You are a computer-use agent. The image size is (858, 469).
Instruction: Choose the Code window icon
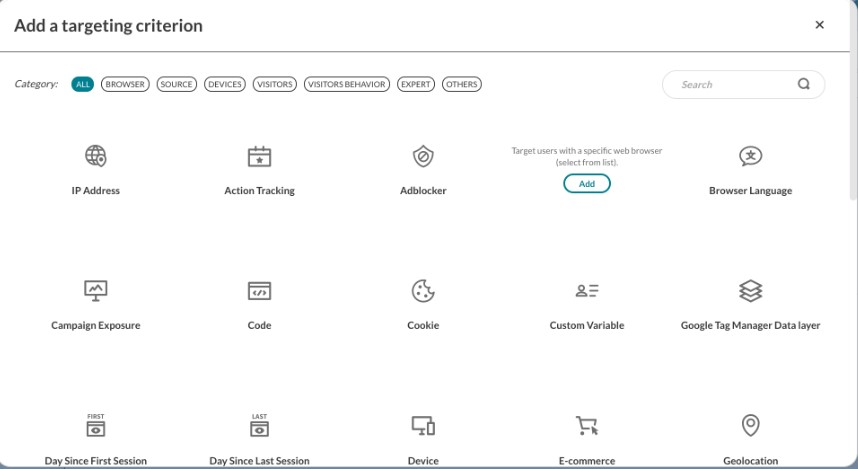[259, 291]
